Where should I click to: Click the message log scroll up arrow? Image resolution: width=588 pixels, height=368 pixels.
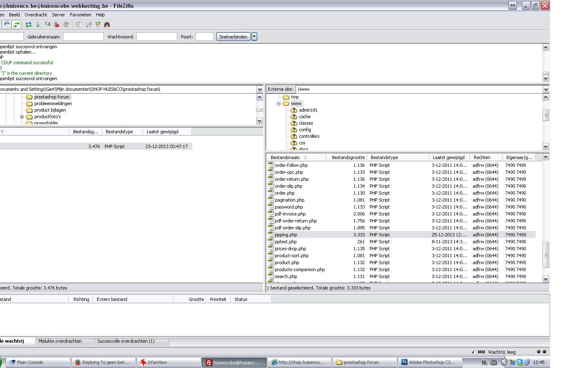[546, 47]
